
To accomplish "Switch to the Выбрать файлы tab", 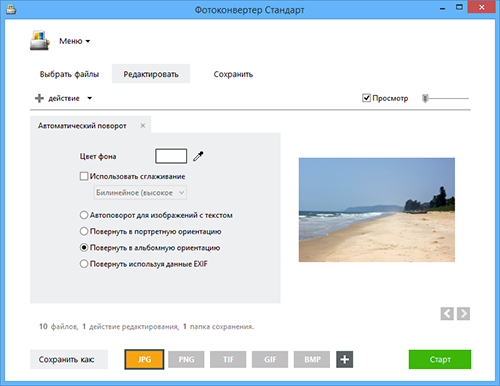I will pyautogui.click(x=69, y=74).
